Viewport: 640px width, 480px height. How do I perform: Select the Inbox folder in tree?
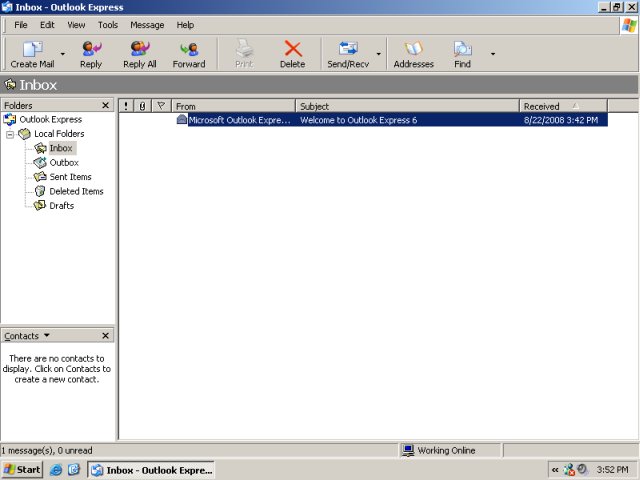(x=61, y=148)
